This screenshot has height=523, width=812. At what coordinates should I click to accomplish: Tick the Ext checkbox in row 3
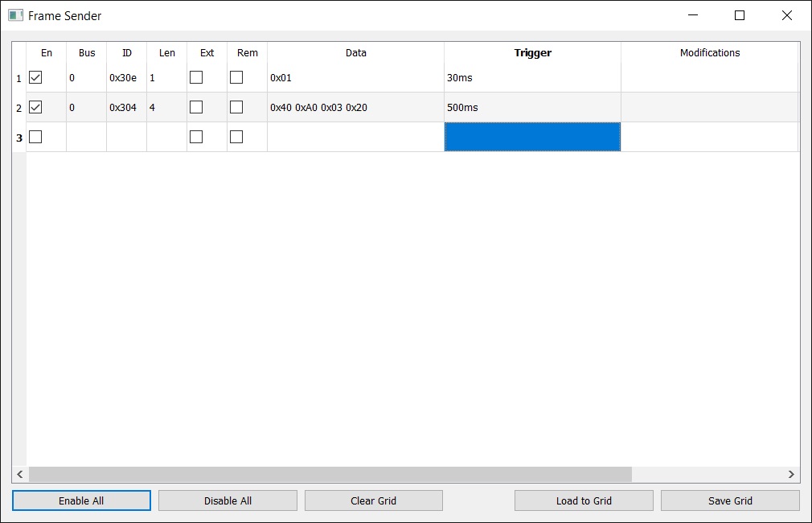[196, 137]
